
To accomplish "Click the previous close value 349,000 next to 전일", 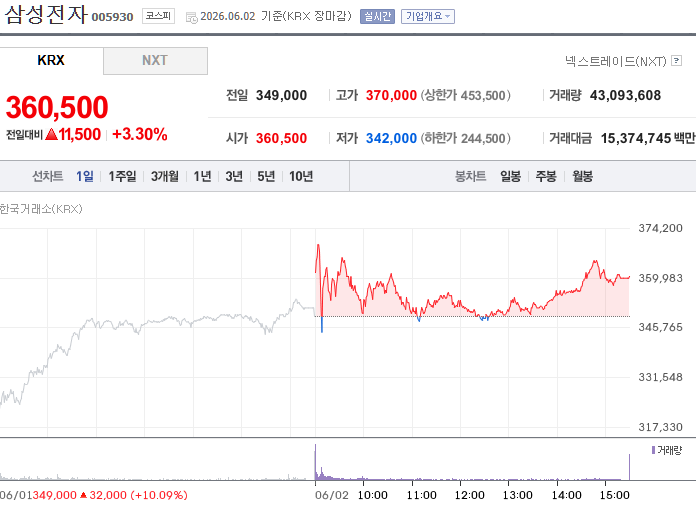I will [281, 95].
